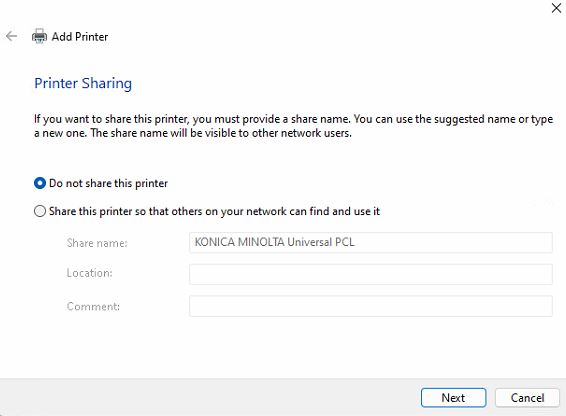Close the Add Printer wizard window
The height and width of the screenshot is (416, 566).
[556, 8]
